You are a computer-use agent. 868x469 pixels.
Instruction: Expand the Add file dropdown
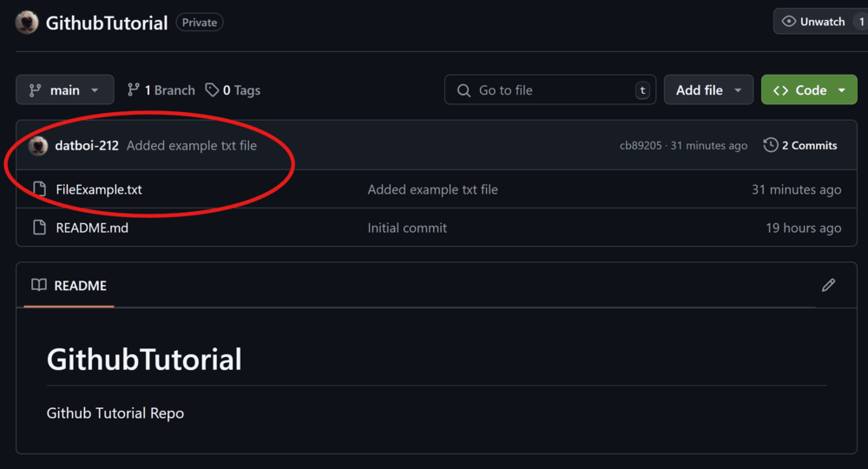point(708,89)
